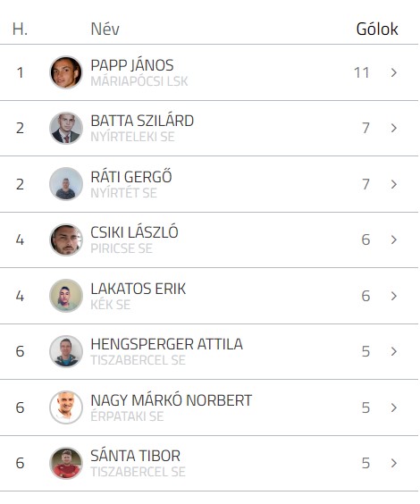420x504 pixels.
Task: Expand Ráti Gergő row chevron
Action: (394, 184)
